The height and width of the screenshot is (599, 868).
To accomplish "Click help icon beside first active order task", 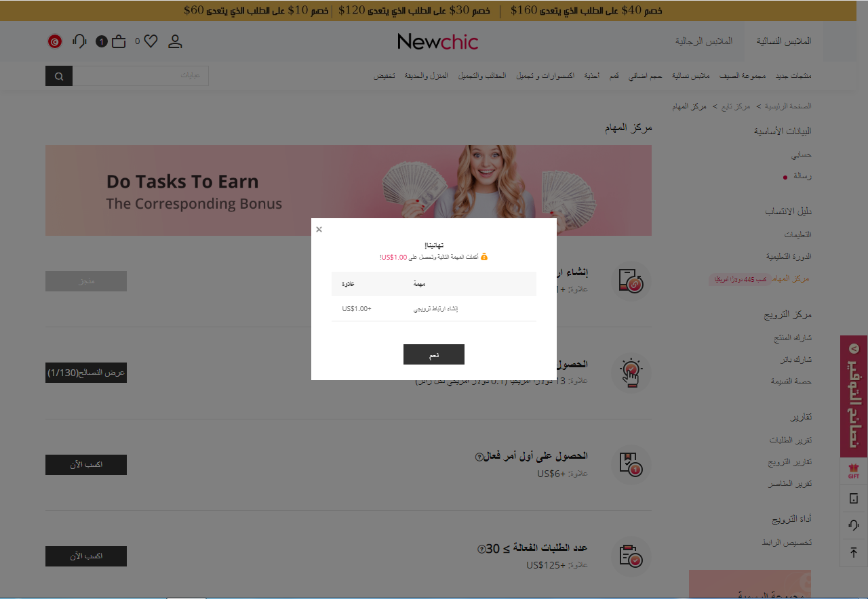I will coord(479,457).
